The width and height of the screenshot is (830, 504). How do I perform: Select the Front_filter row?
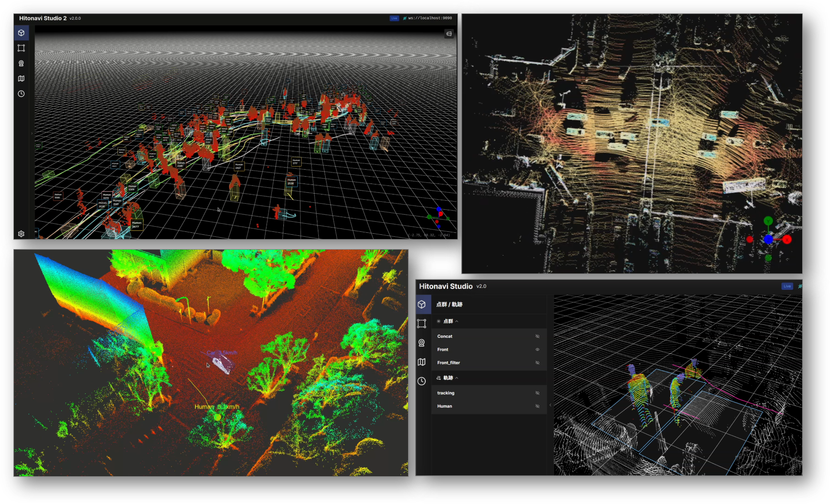coord(489,363)
